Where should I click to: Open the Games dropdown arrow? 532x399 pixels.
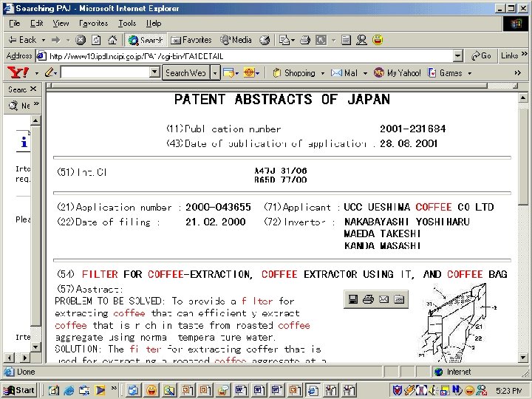[x=470, y=73]
